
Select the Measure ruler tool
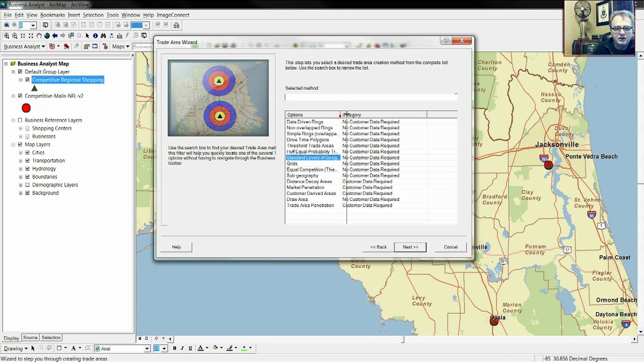pyautogui.click(x=119, y=36)
